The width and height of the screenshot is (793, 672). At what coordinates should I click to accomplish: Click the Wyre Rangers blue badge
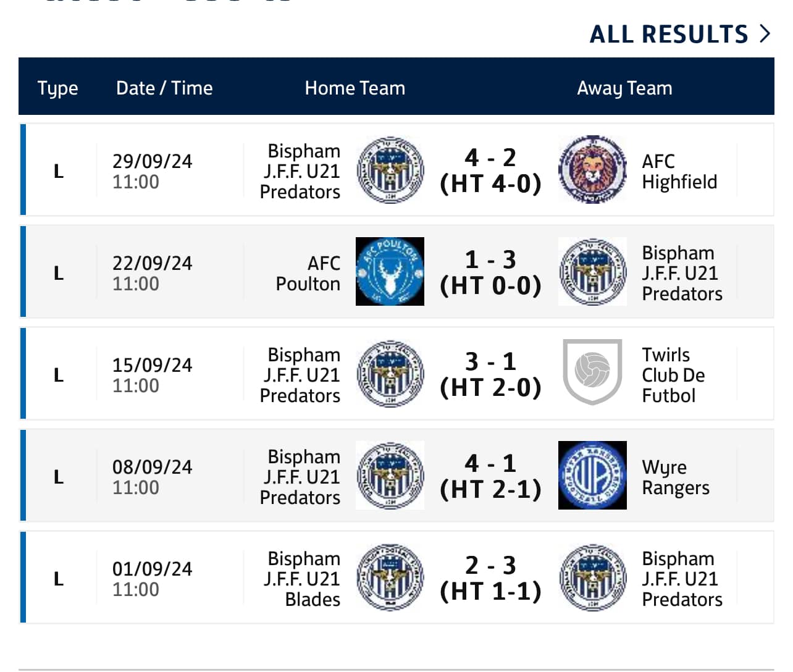click(592, 475)
